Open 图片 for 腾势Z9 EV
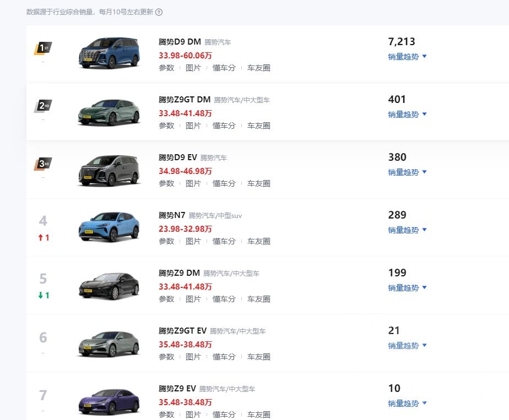This screenshot has width=509, height=420. click(193, 414)
